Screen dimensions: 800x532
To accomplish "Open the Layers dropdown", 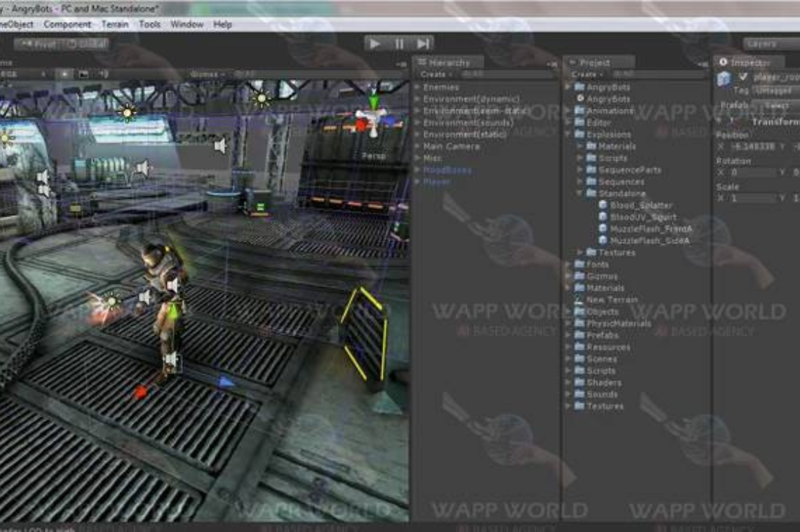I will pos(769,43).
